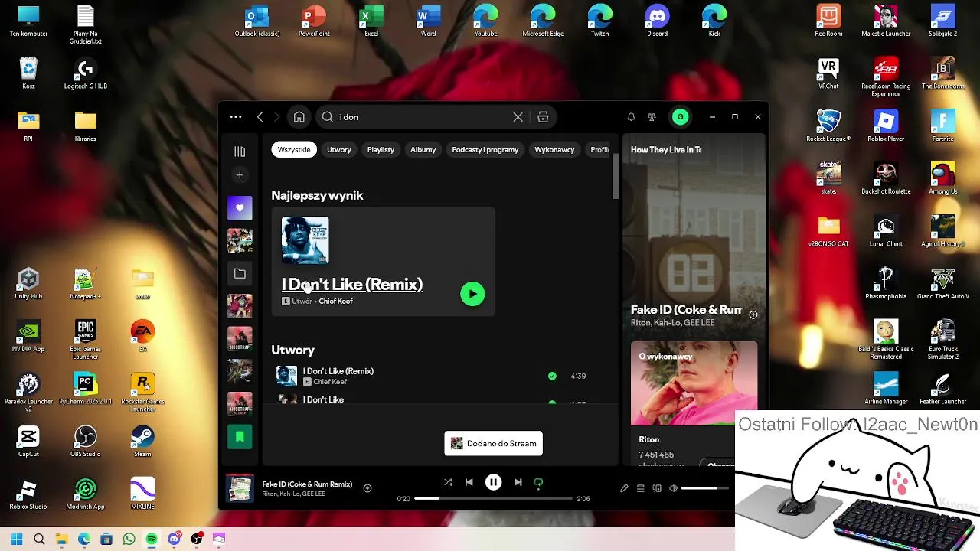Open the How They Live header in the right panel
The image size is (980, 551).
point(666,150)
